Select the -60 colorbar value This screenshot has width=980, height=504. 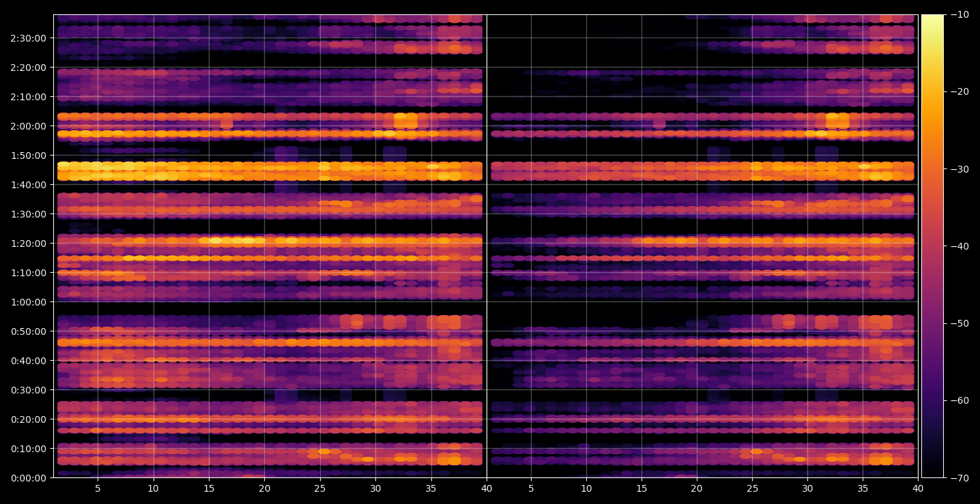pyautogui.click(x=958, y=400)
